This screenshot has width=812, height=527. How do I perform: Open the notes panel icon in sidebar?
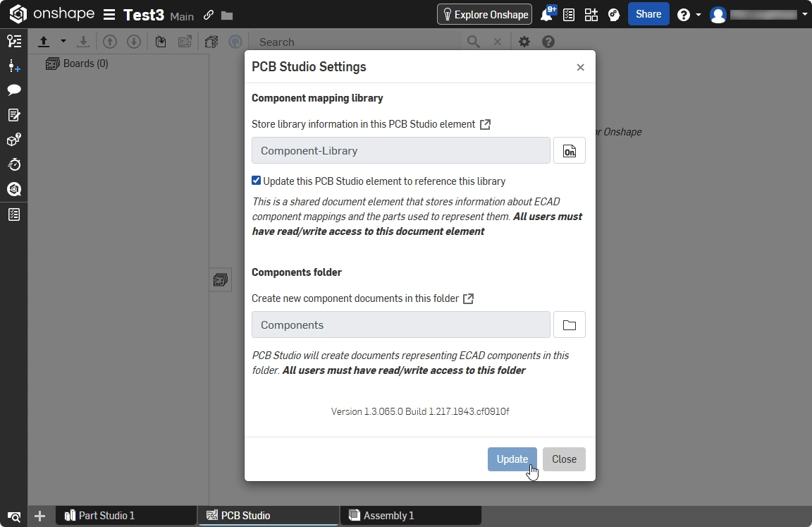coord(14,115)
